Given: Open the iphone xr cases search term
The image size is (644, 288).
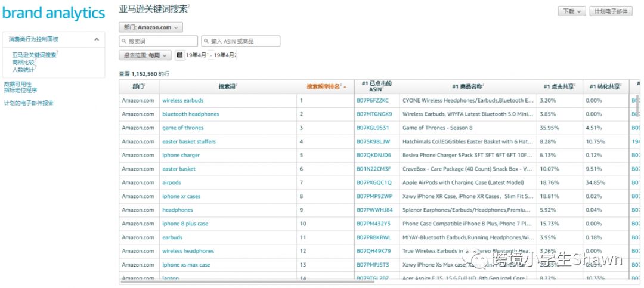Looking at the screenshot, I should point(181,196).
